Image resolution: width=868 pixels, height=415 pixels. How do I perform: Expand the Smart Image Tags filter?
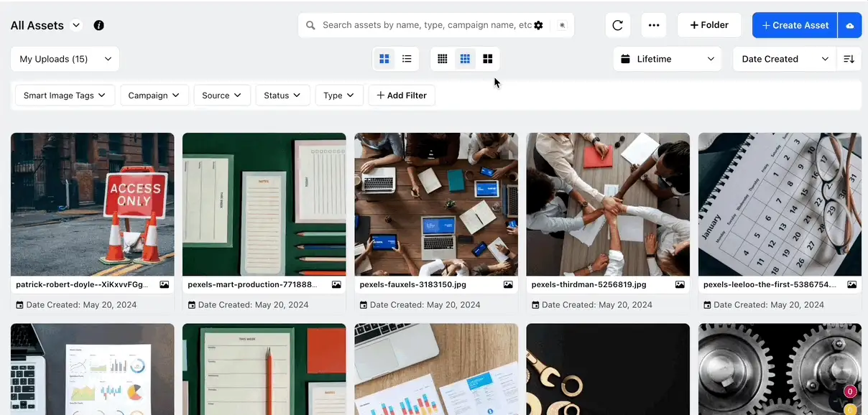64,95
